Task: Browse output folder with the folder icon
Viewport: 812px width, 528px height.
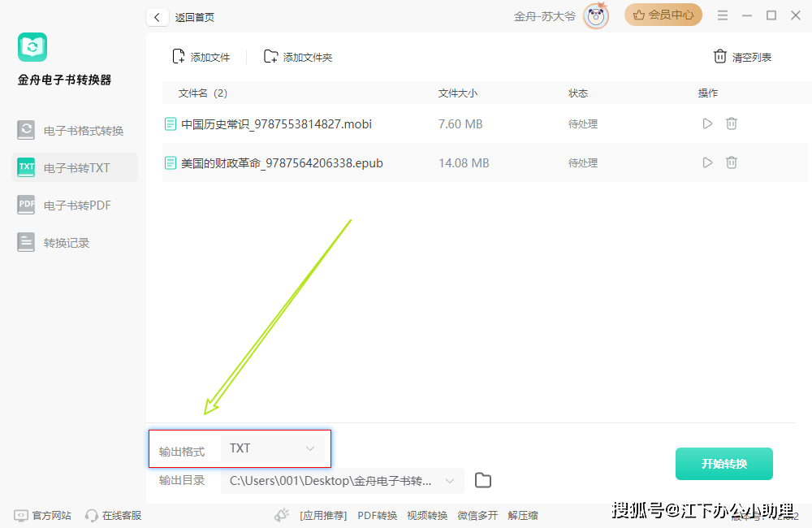Action: tap(483, 480)
